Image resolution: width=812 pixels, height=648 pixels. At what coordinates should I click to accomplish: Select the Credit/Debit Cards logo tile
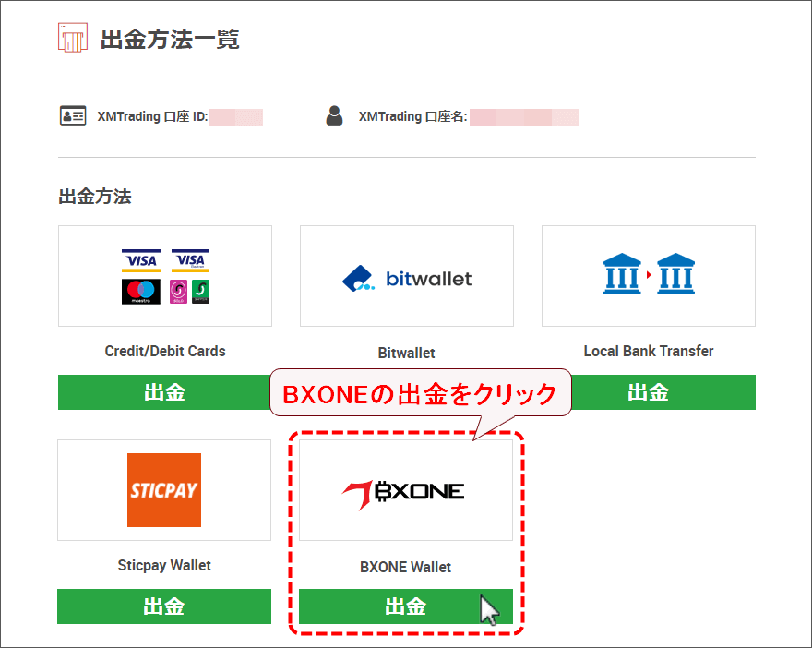[x=165, y=276]
